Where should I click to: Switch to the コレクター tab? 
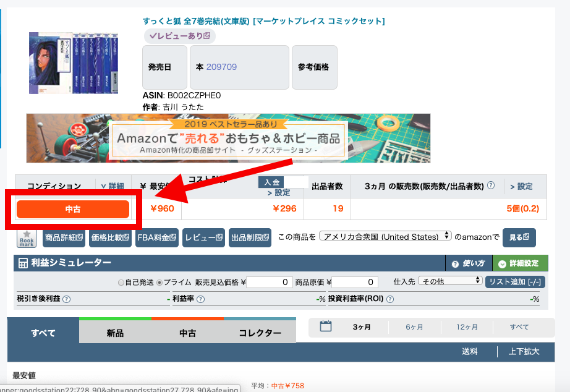click(x=260, y=332)
